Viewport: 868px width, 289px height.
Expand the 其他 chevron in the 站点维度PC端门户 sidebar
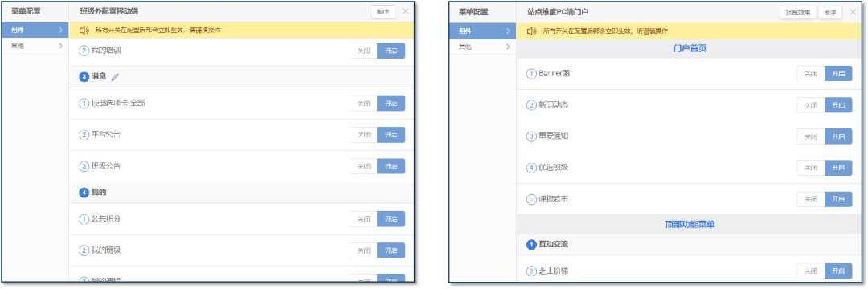point(508,47)
